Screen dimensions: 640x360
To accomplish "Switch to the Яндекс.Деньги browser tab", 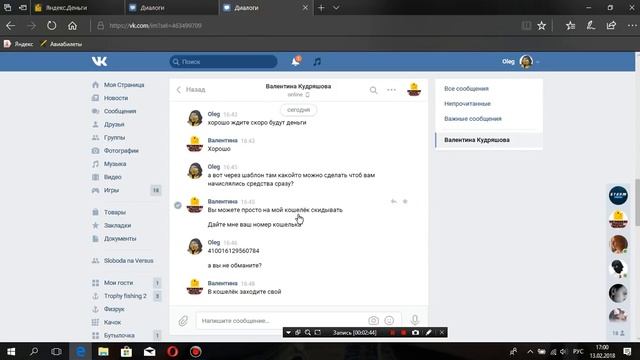I will coord(78,7).
